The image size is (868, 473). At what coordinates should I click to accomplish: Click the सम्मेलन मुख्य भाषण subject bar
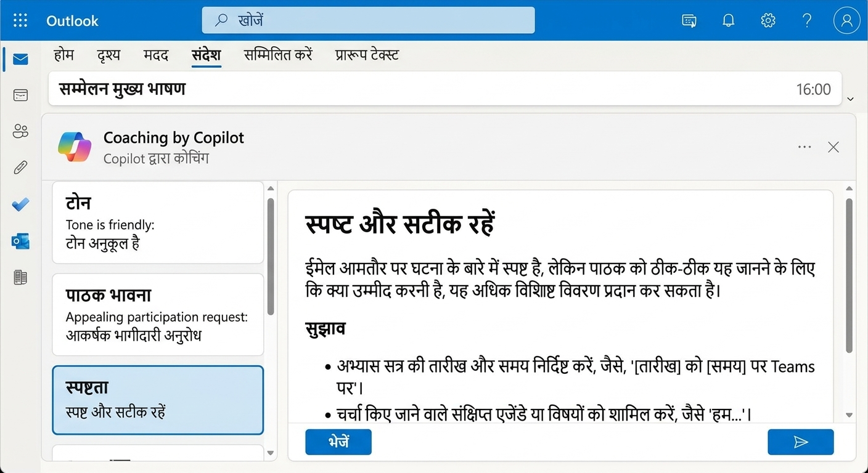click(x=444, y=89)
